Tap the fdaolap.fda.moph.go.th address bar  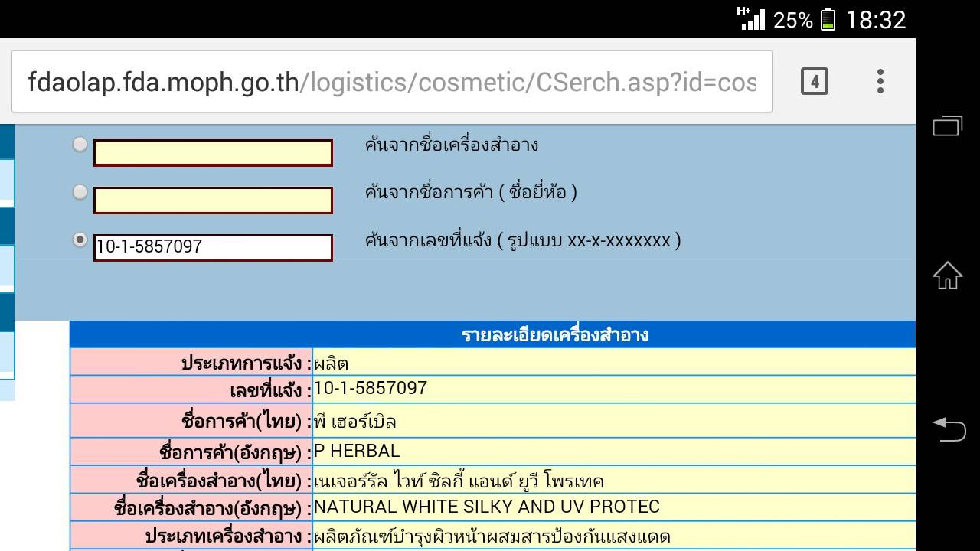click(x=392, y=81)
